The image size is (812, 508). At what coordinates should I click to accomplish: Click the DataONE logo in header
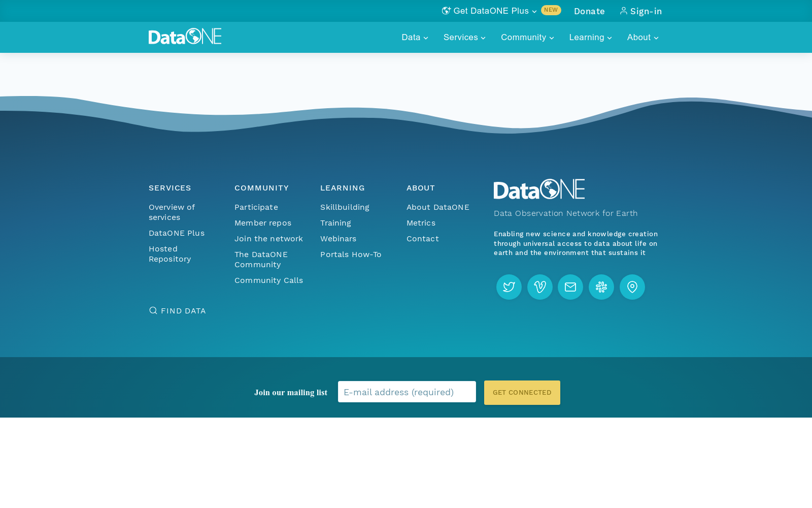[185, 37]
